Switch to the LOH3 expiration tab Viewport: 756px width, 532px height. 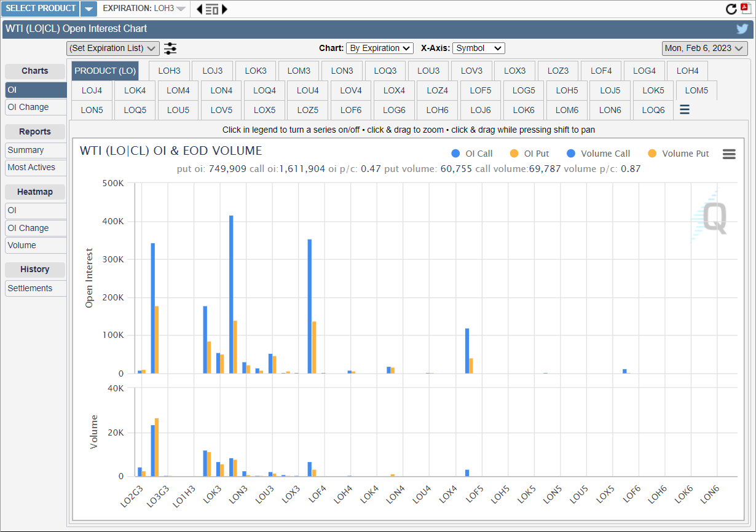(x=169, y=71)
